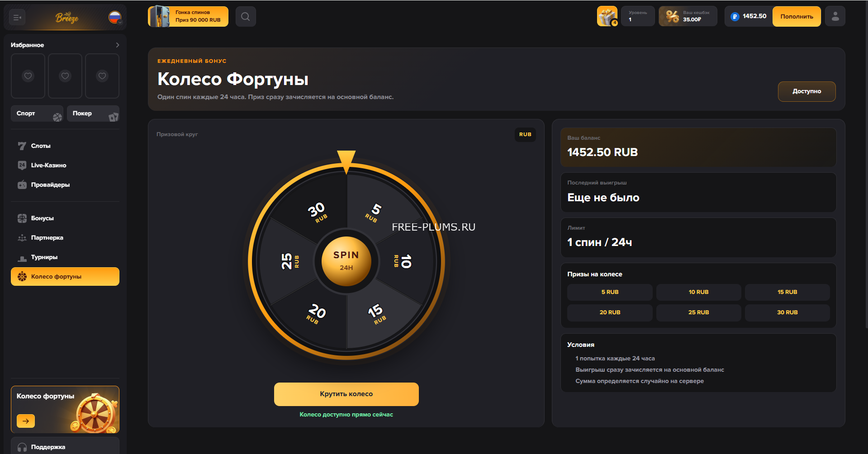This screenshot has height=454, width=868.
Task: Click the cashback percent icon
Action: click(672, 17)
